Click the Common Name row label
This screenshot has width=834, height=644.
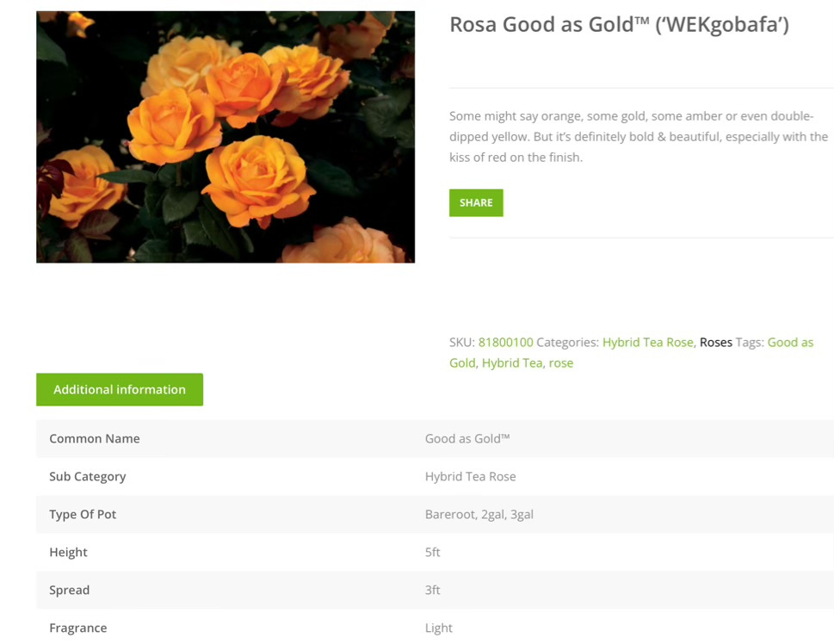pyautogui.click(x=95, y=438)
